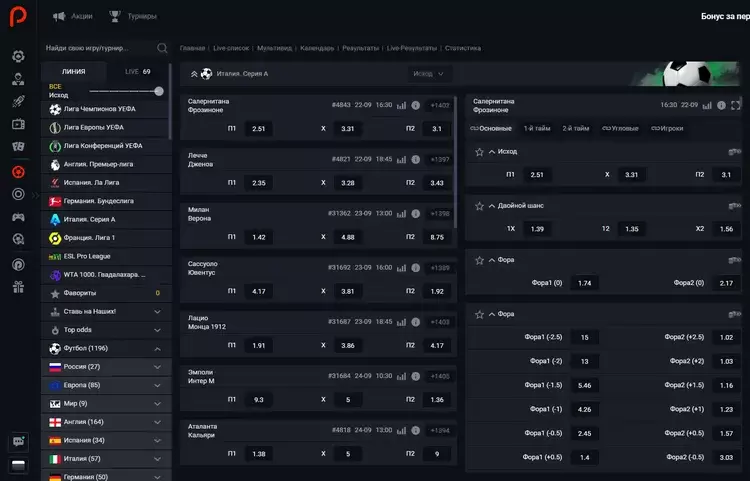Screen dimensions: 750x481
Task: Bet X 4.88 on Милан Верона
Action: [x=348, y=237]
